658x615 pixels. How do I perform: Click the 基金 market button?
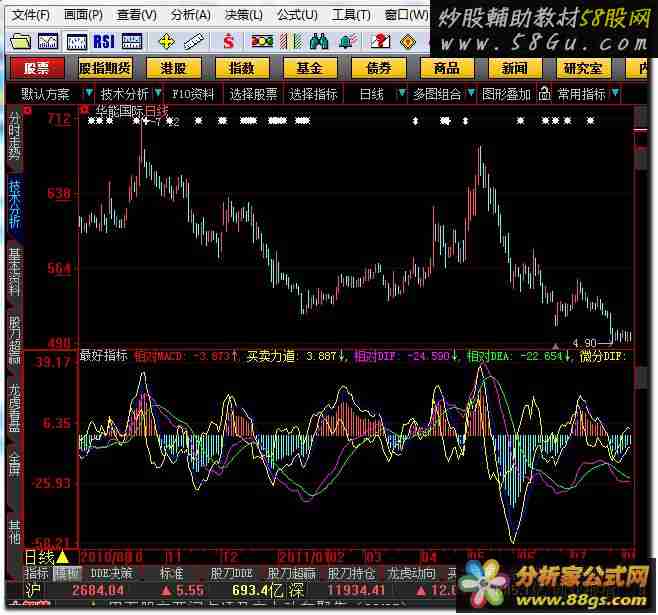click(x=309, y=68)
